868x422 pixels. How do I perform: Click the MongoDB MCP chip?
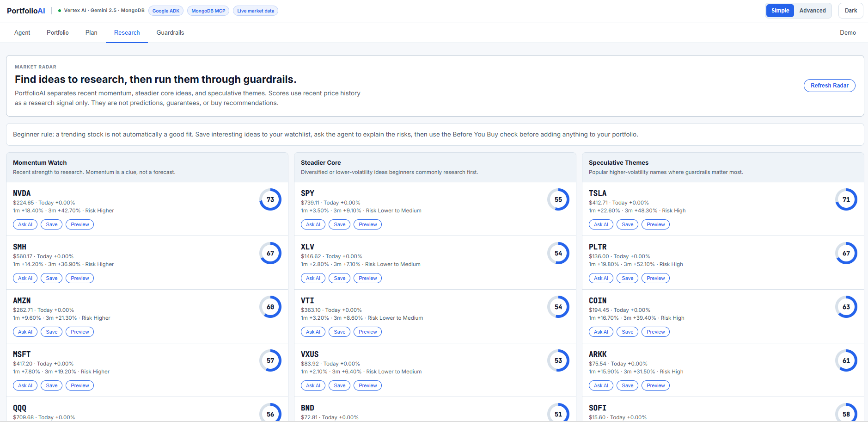(x=208, y=11)
